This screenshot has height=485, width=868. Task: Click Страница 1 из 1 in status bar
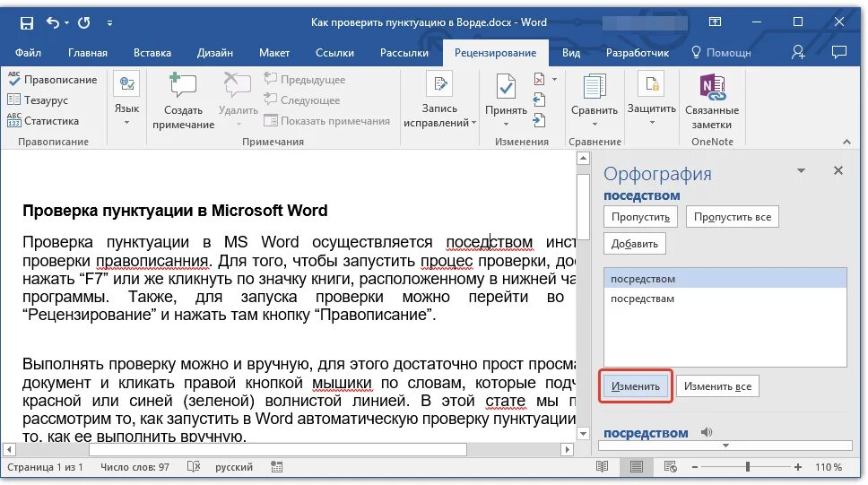coord(46,467)
